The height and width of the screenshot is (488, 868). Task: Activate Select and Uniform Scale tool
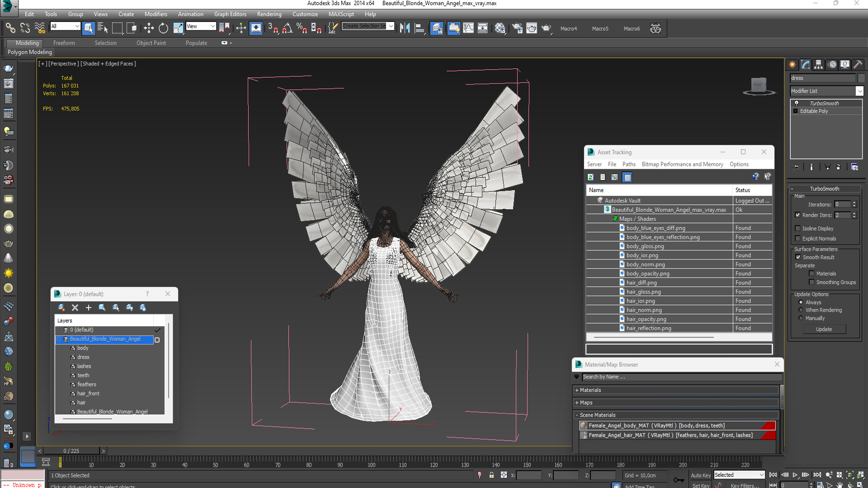tap(178, 28)
